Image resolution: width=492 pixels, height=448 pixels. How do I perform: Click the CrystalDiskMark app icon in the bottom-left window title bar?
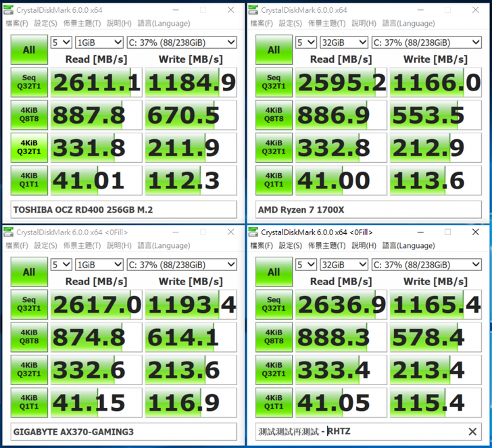coord(9,232)
